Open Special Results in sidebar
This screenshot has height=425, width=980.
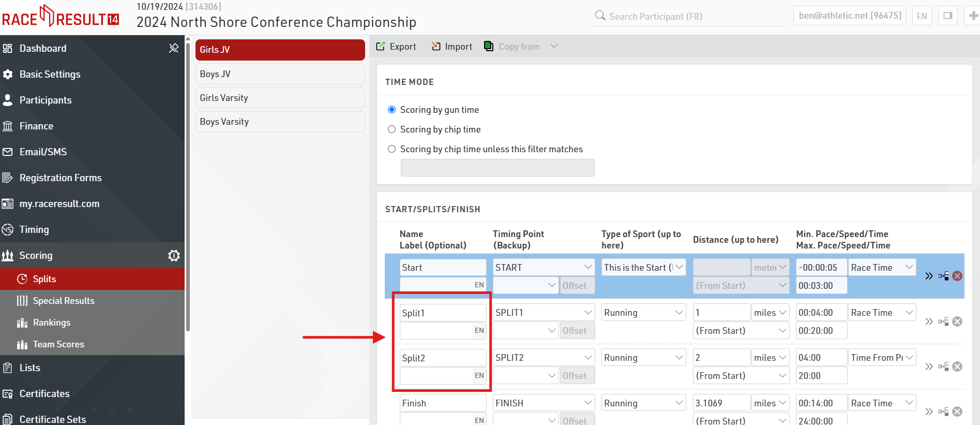coord(64,301)
